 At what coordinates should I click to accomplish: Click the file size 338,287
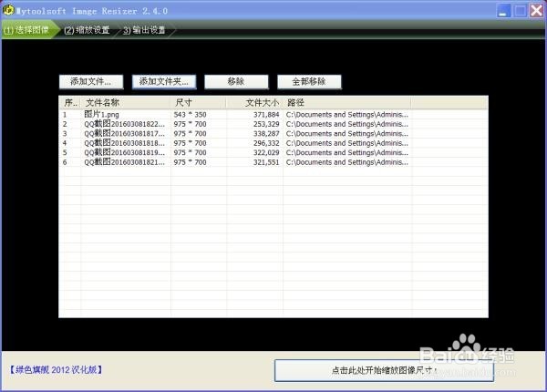(x=266, y=134)
